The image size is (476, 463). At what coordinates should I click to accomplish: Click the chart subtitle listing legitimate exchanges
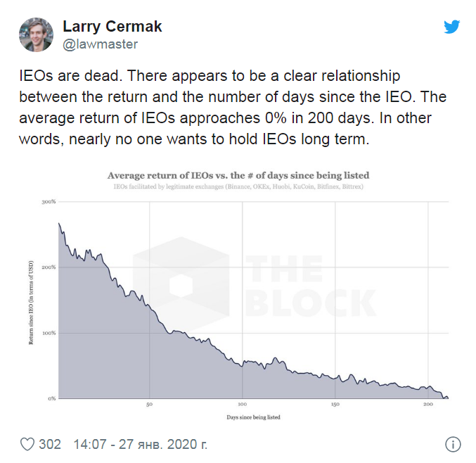click(238, 186)
